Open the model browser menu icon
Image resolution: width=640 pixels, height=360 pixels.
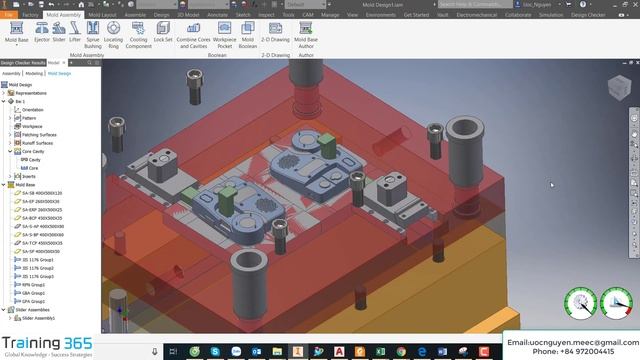[97, 62]
